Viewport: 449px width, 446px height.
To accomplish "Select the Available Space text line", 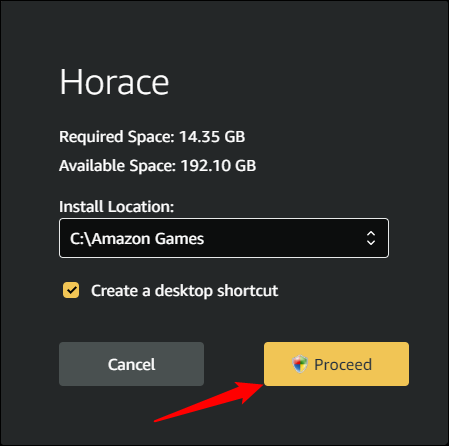I will pyautogui.click(x=157, y=166).
